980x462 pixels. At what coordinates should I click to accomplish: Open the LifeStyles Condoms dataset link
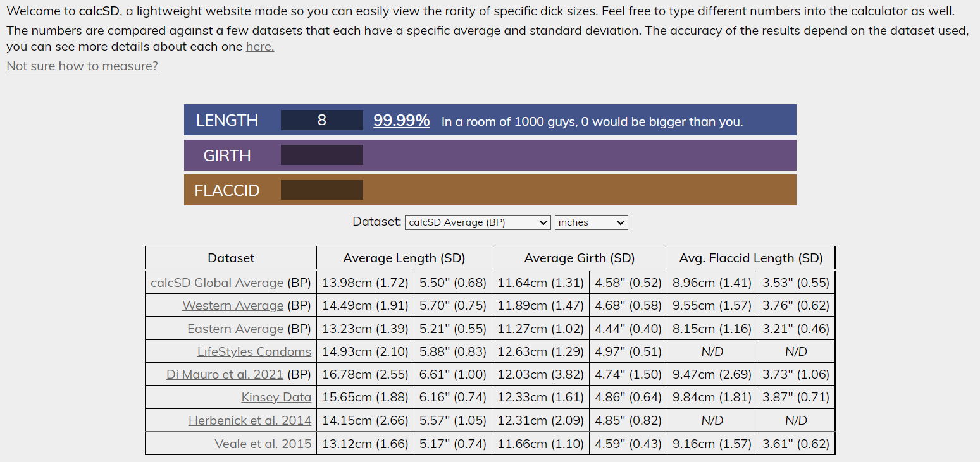(254, 351)
